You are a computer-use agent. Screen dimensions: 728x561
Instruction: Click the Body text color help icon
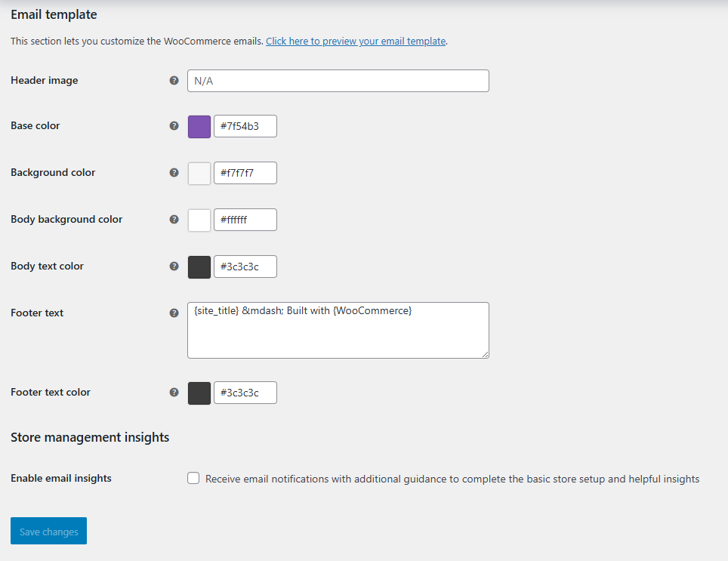click(174, 267)
